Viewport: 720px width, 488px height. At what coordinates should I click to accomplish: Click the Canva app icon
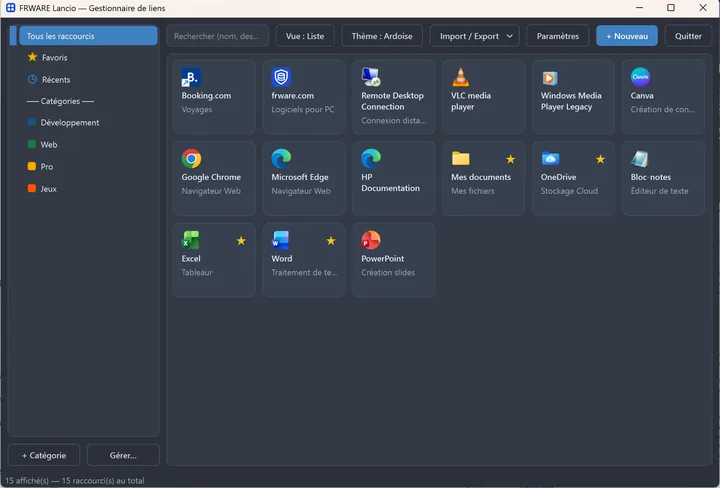(640, 77)
